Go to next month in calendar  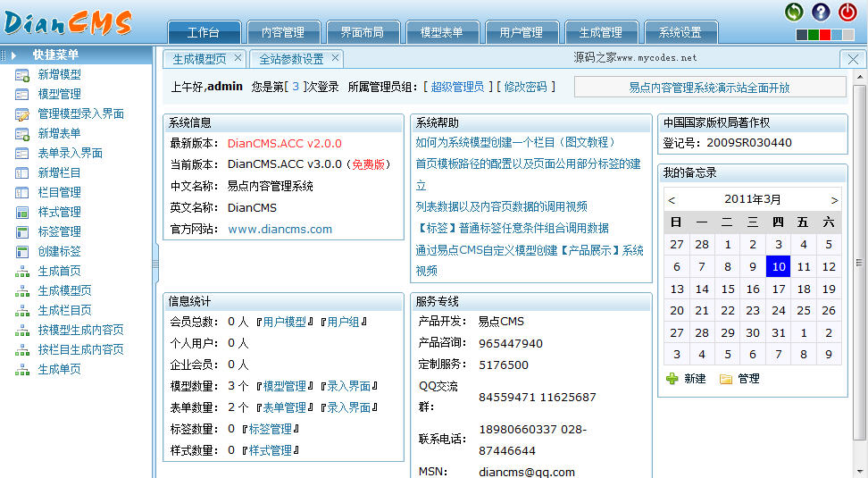(x=834, y=200)
